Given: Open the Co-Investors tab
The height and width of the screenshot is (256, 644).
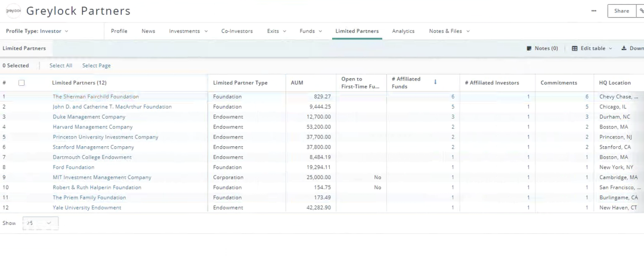Looking at the screenshot, I should click(237, 31).
